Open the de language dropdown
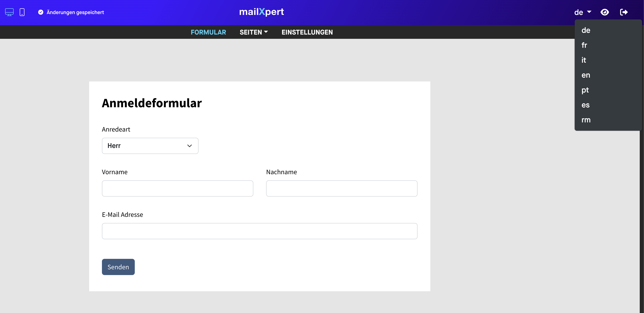 [583, 12]
